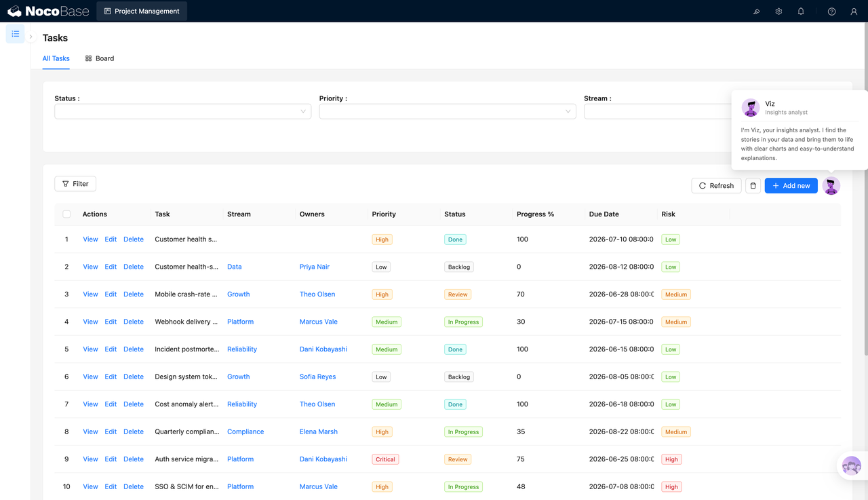This screenshot has height=500, width=868.
Task: Open the user profile icon
Action: 854,12
